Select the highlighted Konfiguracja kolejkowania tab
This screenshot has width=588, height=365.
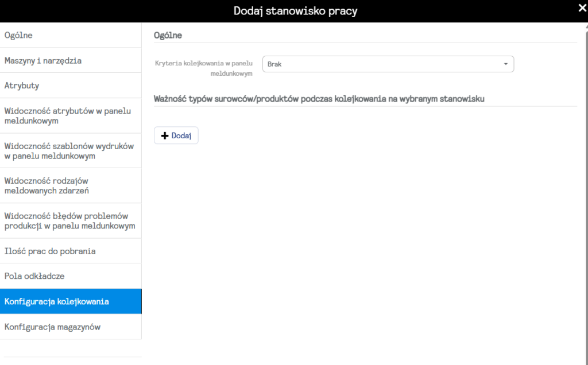tap(71, 301)
